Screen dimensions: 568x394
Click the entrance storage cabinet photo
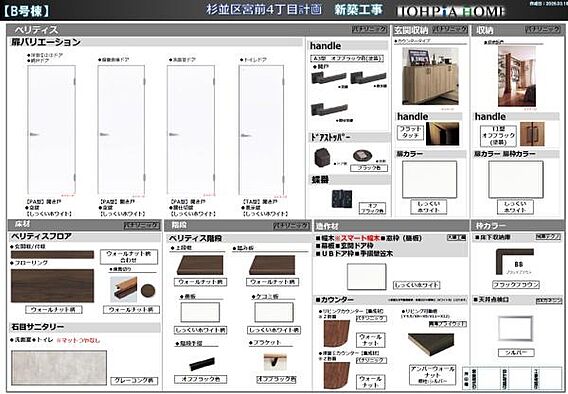[x=430, y=76]
